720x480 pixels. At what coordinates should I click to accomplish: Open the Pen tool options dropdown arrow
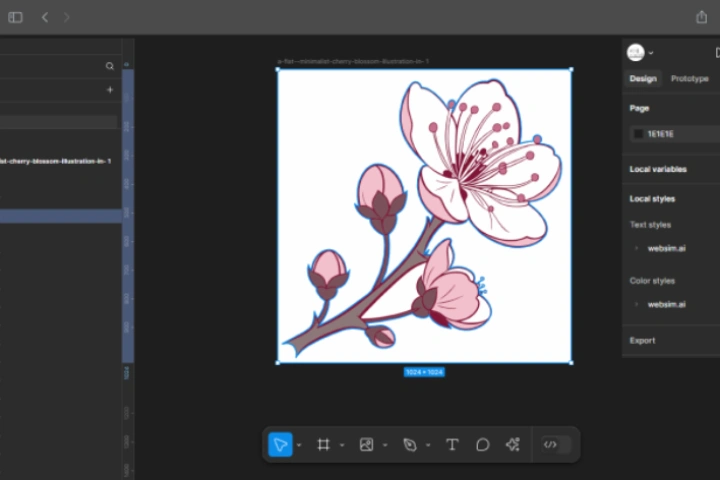click(x=428, y=445)
